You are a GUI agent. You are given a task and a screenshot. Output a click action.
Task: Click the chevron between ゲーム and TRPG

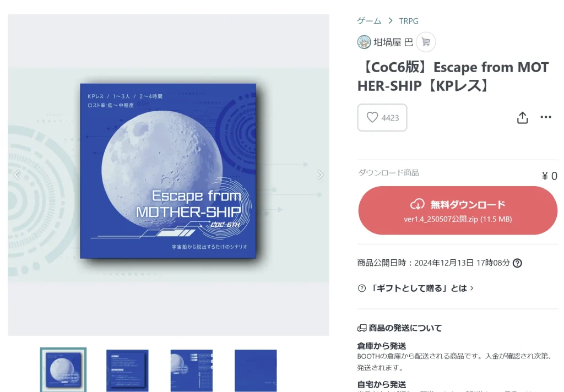(x=391, y=21)
